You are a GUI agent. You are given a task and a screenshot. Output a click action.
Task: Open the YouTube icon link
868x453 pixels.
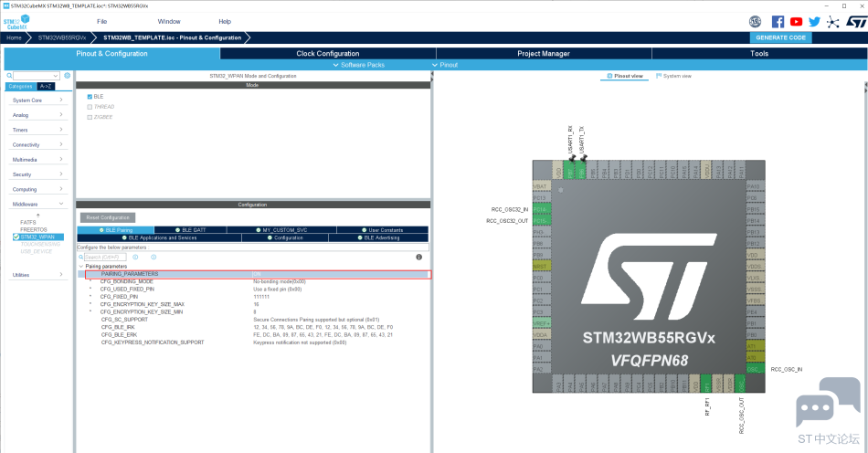click(x=796, y=22)
